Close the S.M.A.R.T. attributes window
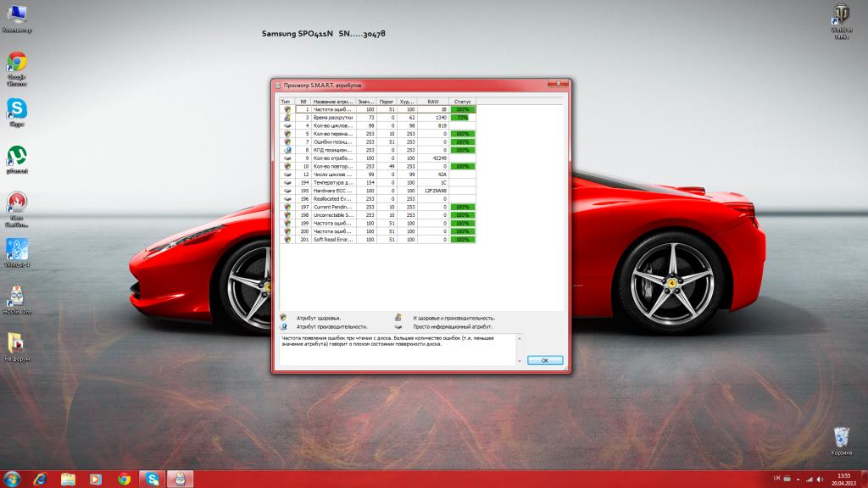Viewport: 868px width, 488px height. [x=557, y=84]
